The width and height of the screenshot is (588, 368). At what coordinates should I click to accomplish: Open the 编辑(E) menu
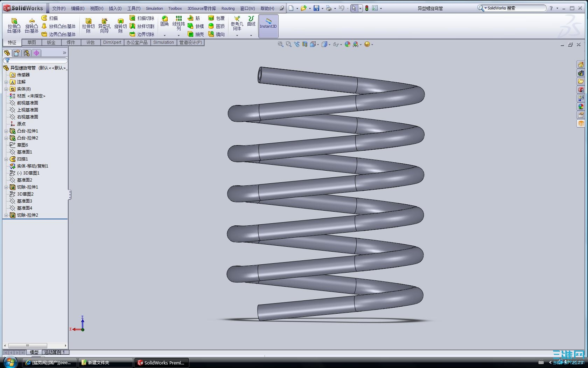coord(78,8)
